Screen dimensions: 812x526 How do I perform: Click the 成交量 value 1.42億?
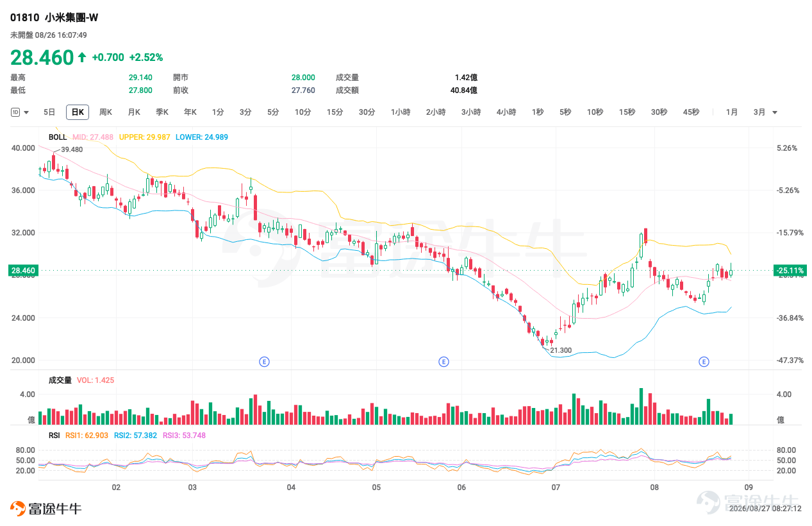point(466,78)
